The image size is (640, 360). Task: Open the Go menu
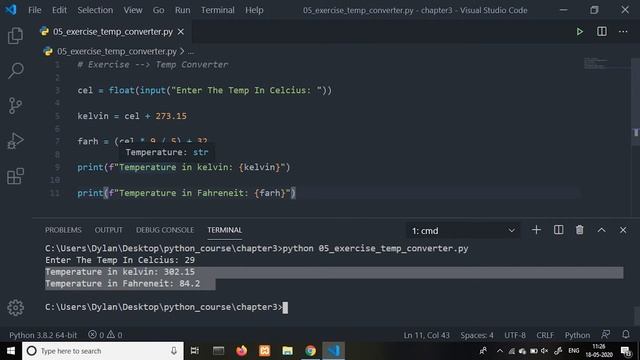tap(158, 10)
